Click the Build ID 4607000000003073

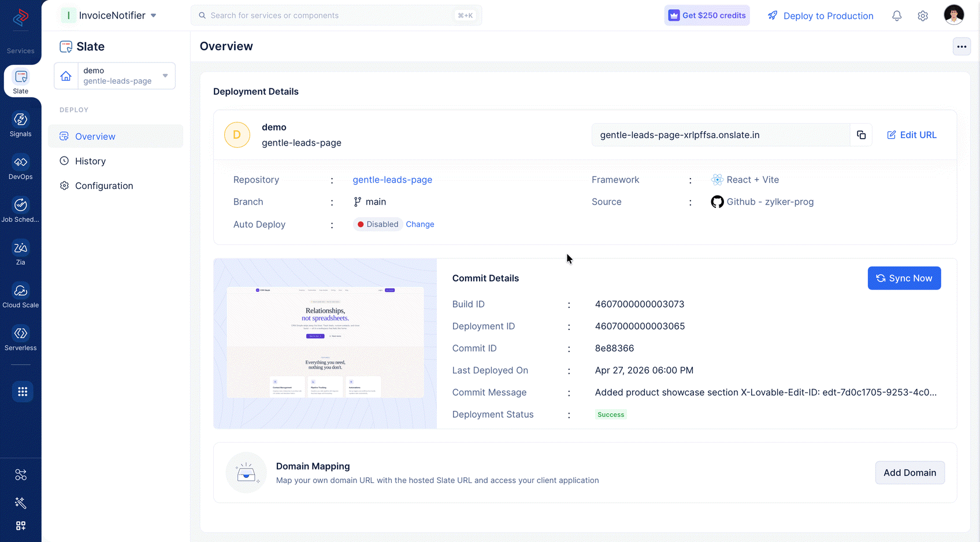point(640,304)
